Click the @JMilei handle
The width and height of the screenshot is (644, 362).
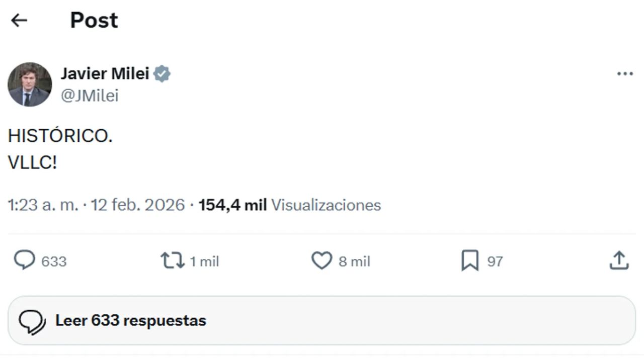pos(90,96)
